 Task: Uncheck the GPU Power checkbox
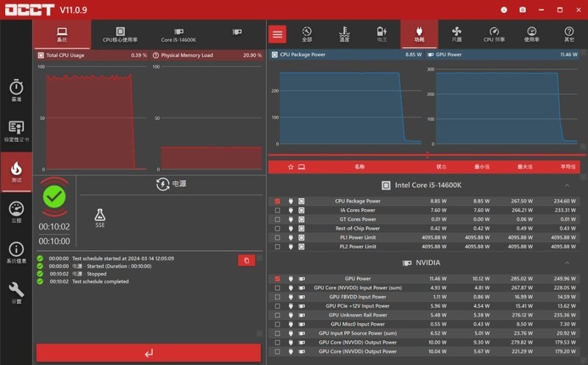coord(277,279)
